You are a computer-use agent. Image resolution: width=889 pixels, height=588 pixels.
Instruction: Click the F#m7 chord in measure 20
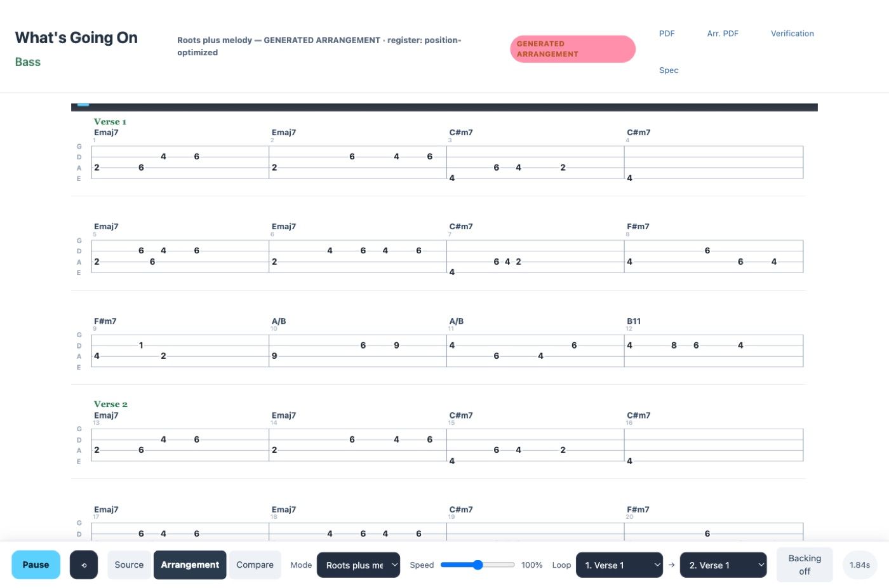[x=638, y=510]
